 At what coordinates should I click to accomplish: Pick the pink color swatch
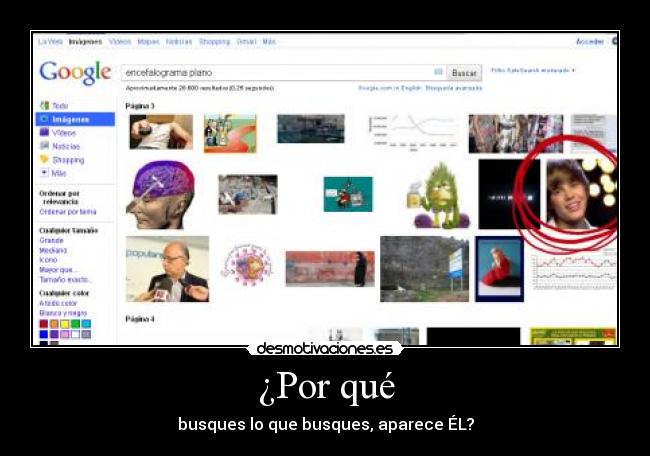pos(65,334)
